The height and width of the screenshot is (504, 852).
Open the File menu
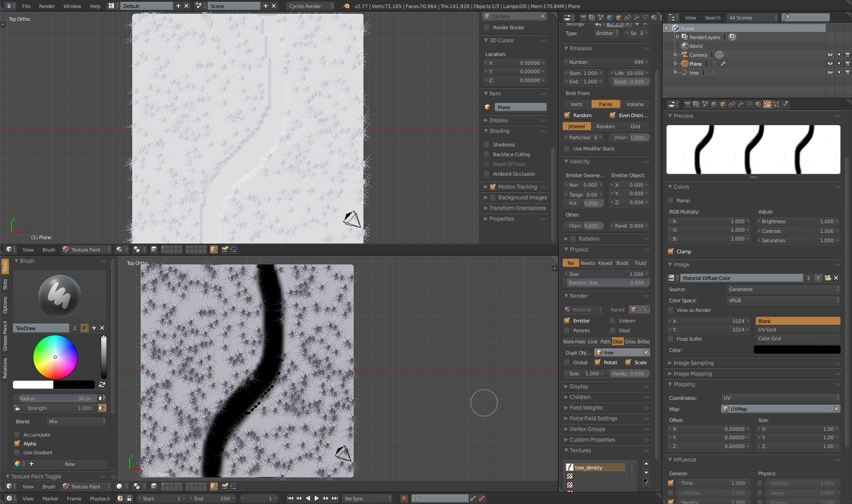pos(26,6)
